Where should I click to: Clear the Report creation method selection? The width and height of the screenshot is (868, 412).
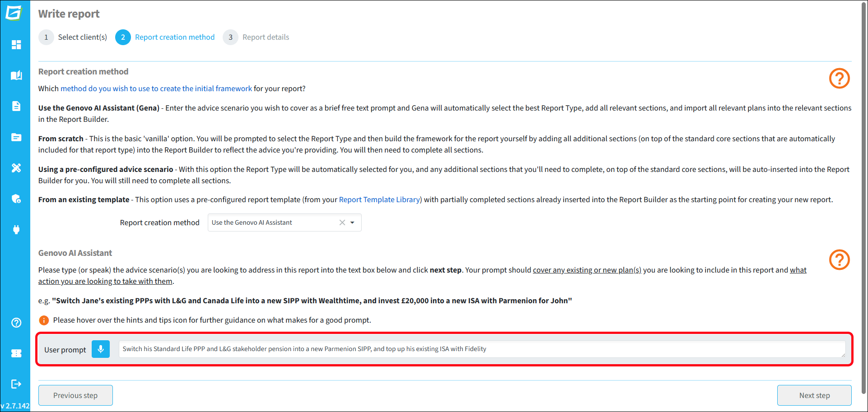click(x=342, y=222)
